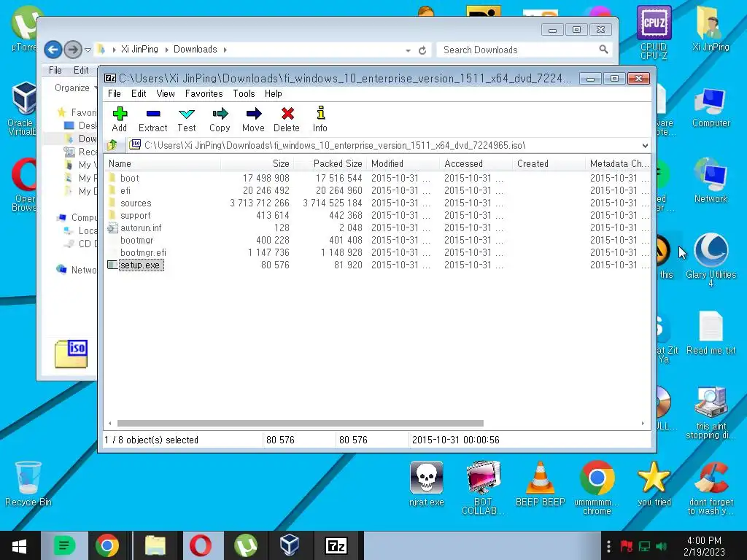Click the Add button in 7-Zip toolbar

[120, 119]
